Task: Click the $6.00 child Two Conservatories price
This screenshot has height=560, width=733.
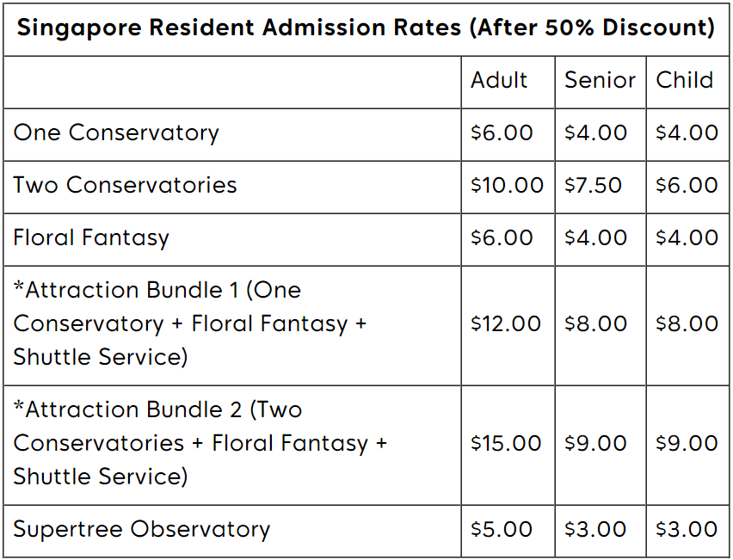Action: (x=687, y=185)
